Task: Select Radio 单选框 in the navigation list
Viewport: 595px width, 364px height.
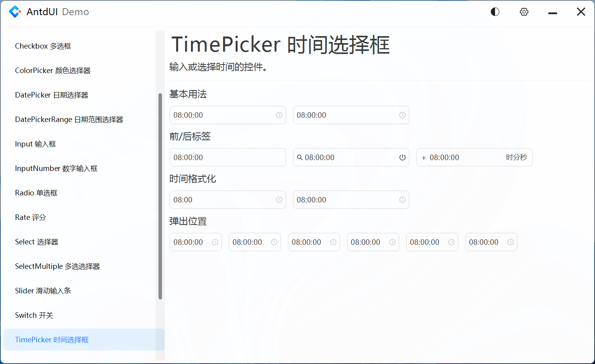Action: [x=36, y=193]
